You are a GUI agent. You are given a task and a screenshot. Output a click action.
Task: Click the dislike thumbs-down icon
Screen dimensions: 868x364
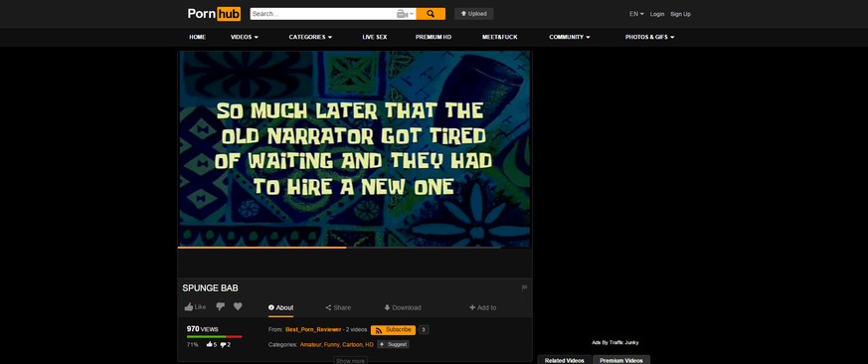coord(221,307)
